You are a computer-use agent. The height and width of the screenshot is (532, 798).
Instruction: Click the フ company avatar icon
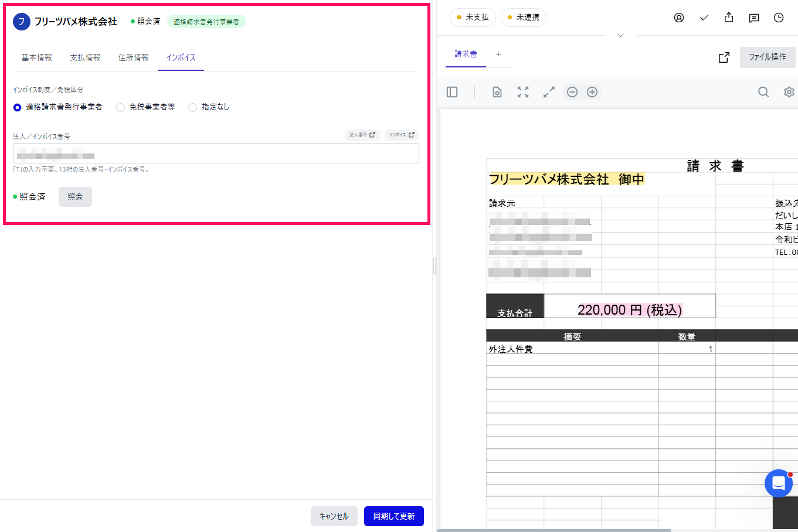pos(22,22)
